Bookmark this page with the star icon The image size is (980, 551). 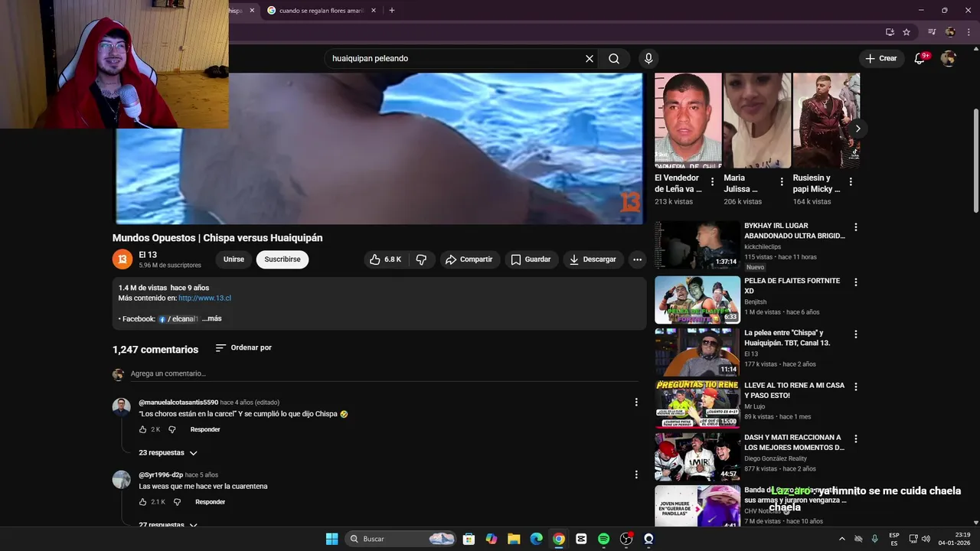[906, 32]
